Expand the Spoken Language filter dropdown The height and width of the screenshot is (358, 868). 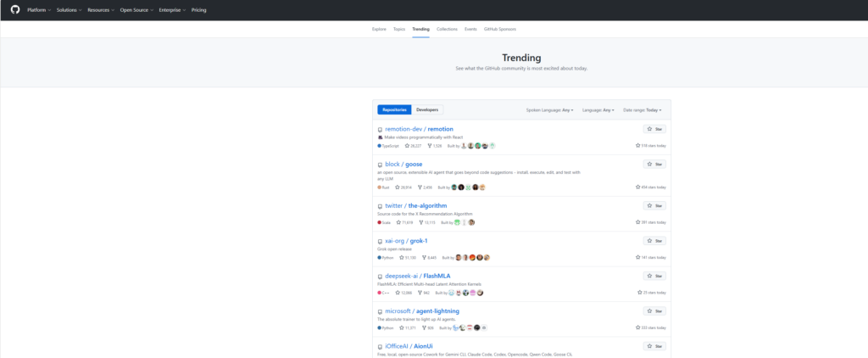click(x=549, y=109)
